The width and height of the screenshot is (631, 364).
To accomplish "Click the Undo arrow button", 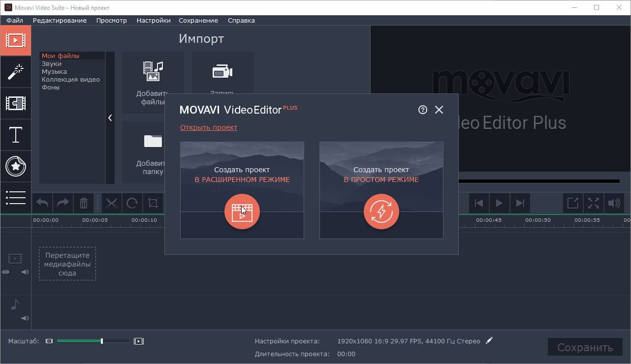I will coord(42,203).
